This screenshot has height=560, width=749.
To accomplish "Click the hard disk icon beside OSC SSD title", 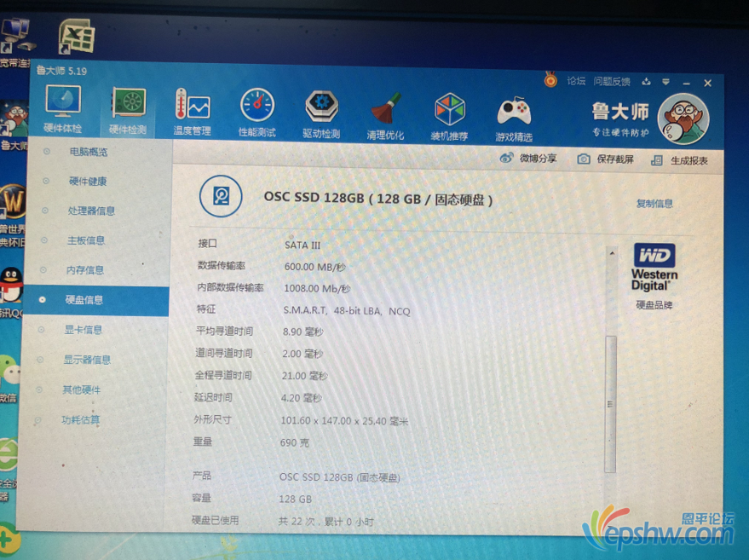I will point(221,196).
